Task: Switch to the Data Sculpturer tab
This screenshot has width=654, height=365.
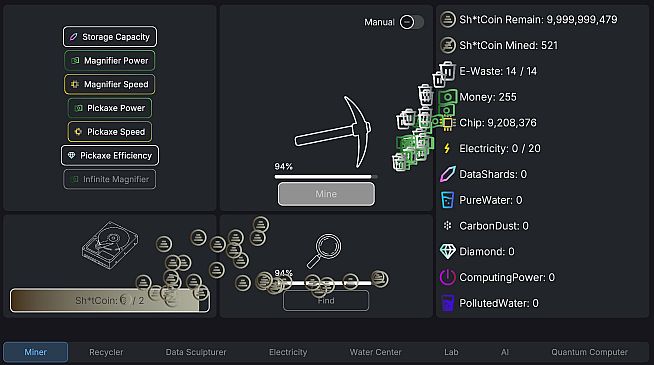Action: [x=196, y=352]
